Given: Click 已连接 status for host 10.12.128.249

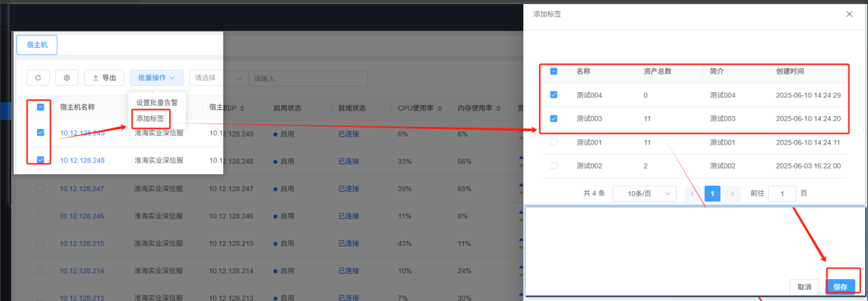Looking at the screenshot, I should tap(348, 133).
